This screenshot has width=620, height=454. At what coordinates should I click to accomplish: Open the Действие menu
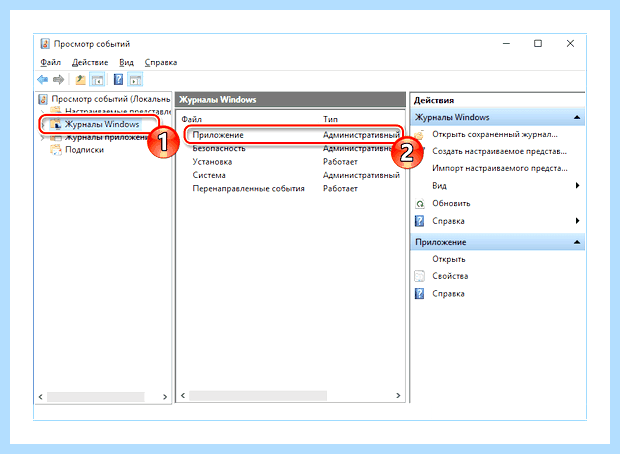click(x=90, y=62)
